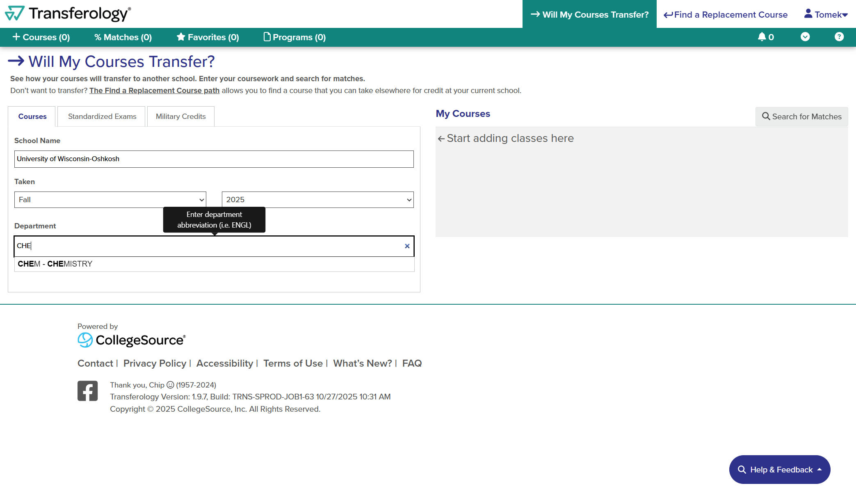This screenshot has height=504, width=856.
Task: Click the School Name input field
Action: tap(214, 159)
